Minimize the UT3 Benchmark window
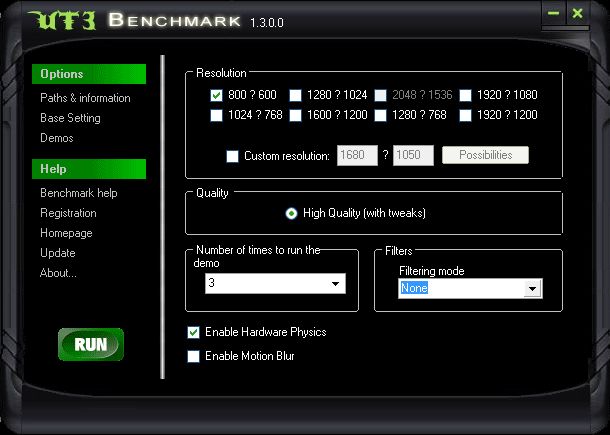The image size is (610, 435). coord(555,14)
